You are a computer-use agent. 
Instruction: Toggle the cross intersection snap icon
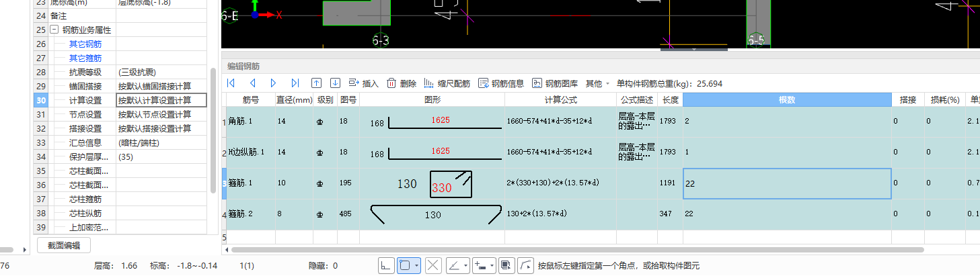[x=433, y=265]
